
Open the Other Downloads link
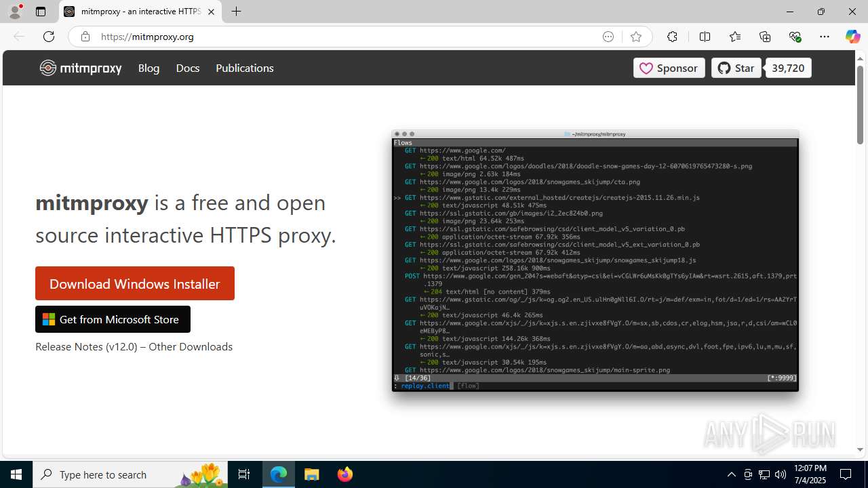coord(191,346)
